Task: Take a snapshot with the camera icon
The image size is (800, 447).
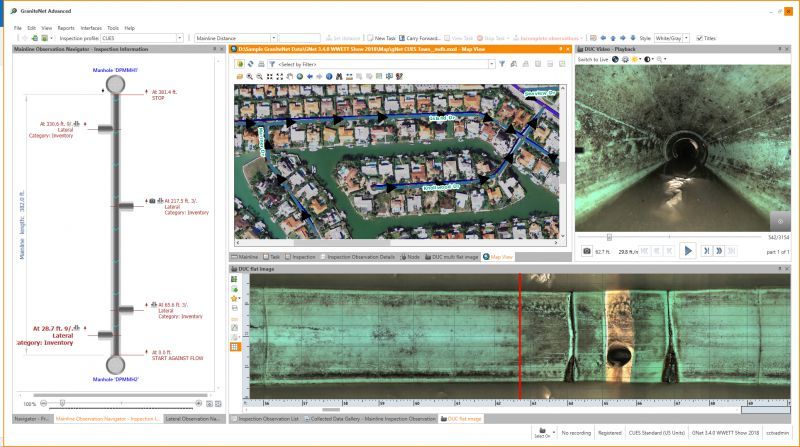Action: click(586, 250)
